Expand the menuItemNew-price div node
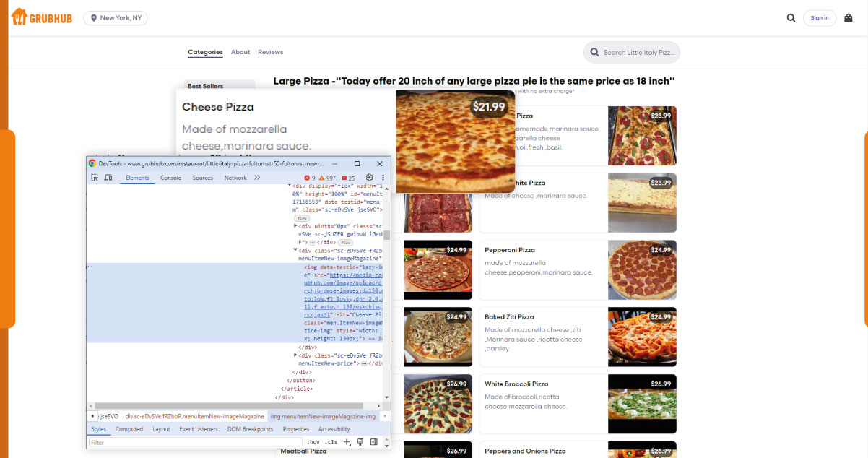Viewport: 868px width, 458px height. click(295, 355)
